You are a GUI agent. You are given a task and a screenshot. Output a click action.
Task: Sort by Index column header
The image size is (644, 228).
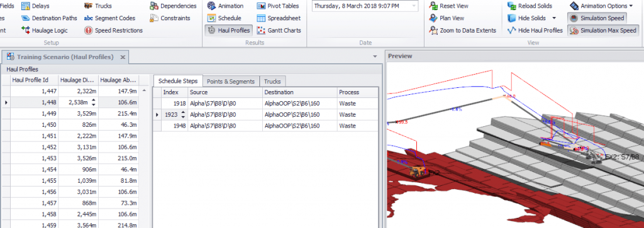[175, 92]
